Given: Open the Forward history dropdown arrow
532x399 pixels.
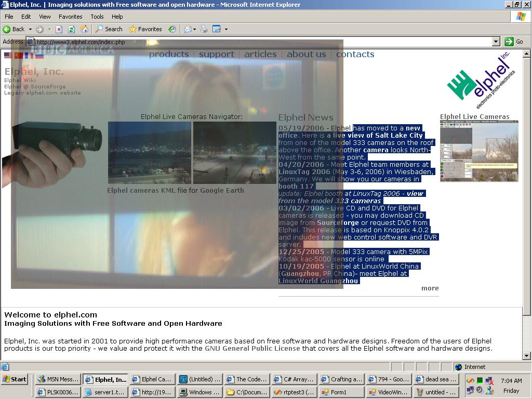Looking at the screenshot, I should point(49,29).
